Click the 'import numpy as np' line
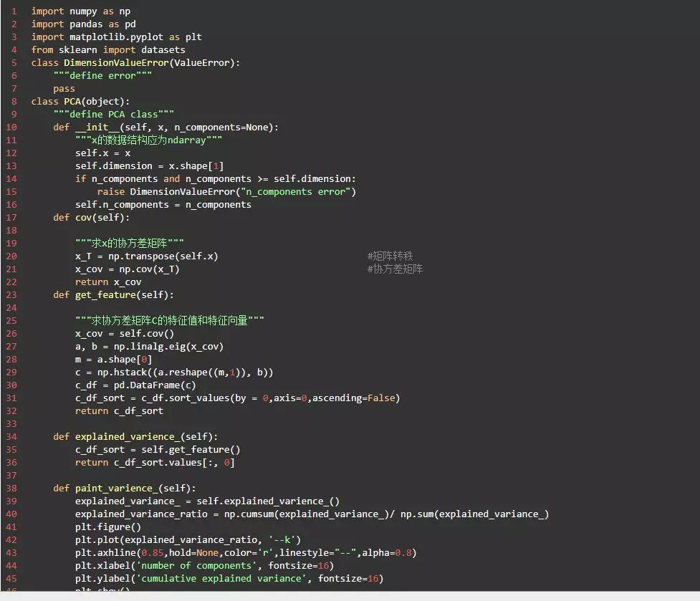Screen dimensions: 700x601 [81, 11]
